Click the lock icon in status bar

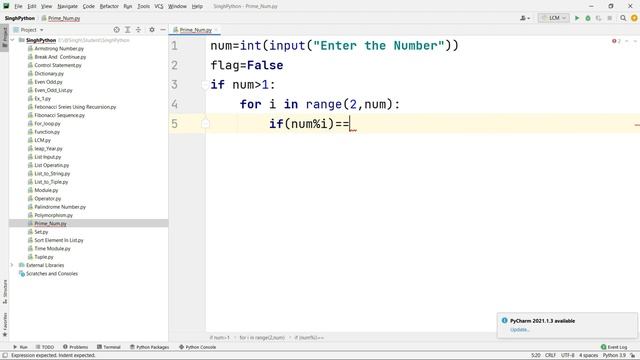click(x=633, y=356)
